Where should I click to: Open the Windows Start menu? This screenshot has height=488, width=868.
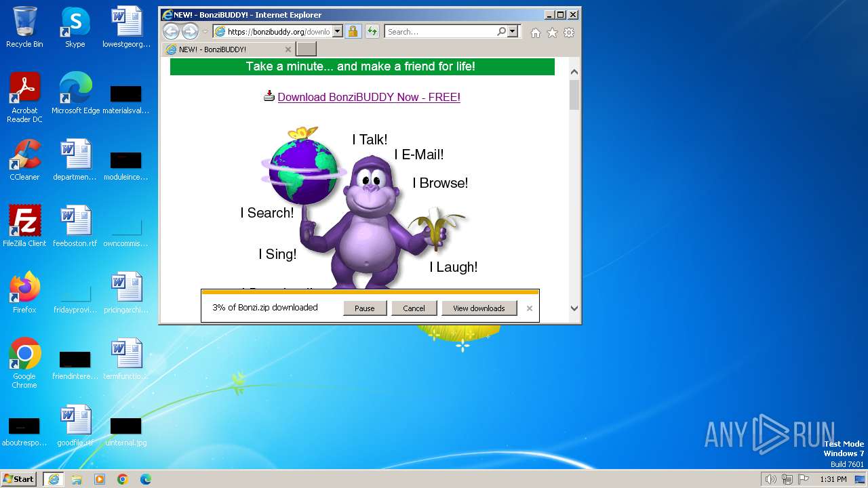click(x=19, y=479)
